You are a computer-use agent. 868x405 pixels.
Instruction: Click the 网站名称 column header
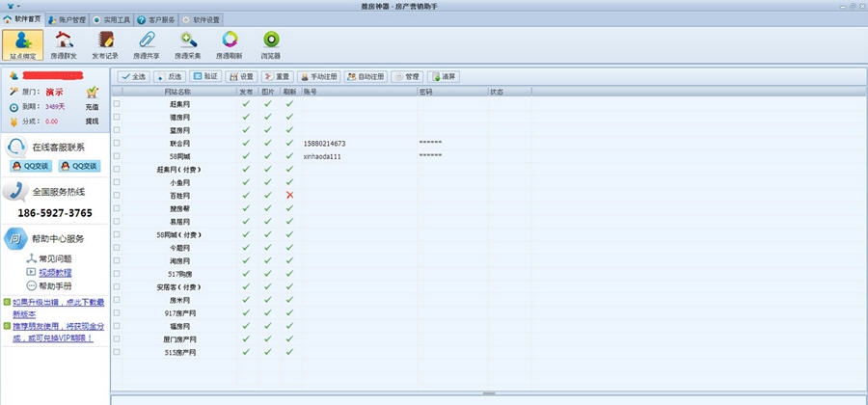pyautogui.click(x=178, y=92)
